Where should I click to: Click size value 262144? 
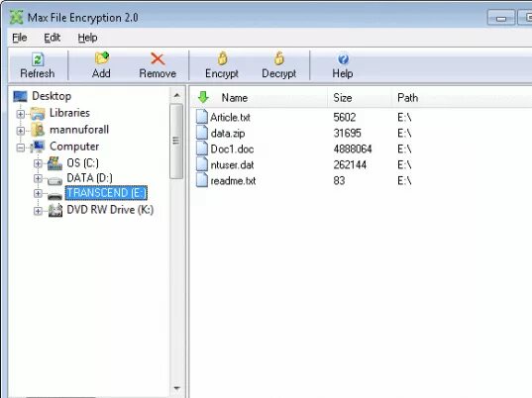point(350,165)
